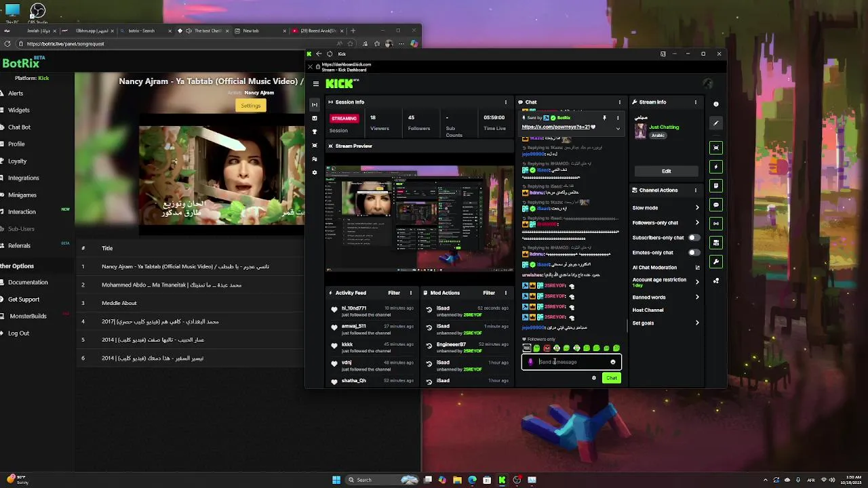The image size is (868, 488).
Task: Open Alerts in BotRix sidebar
Action: click(16, 94)
